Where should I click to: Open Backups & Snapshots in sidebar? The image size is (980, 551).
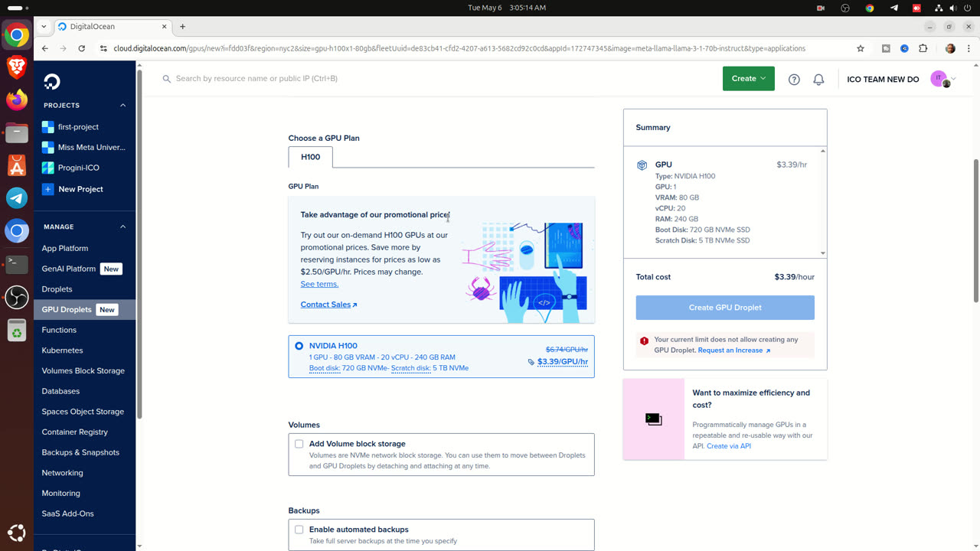click(80, 452)
